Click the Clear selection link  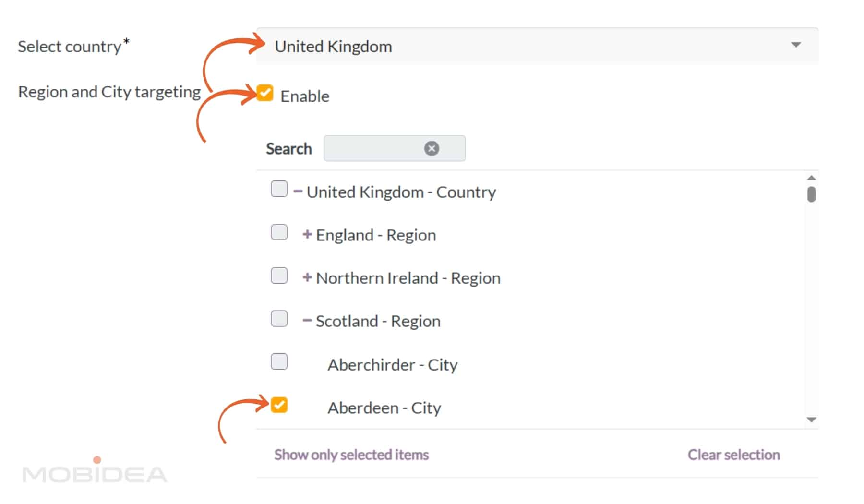point(733,455)
